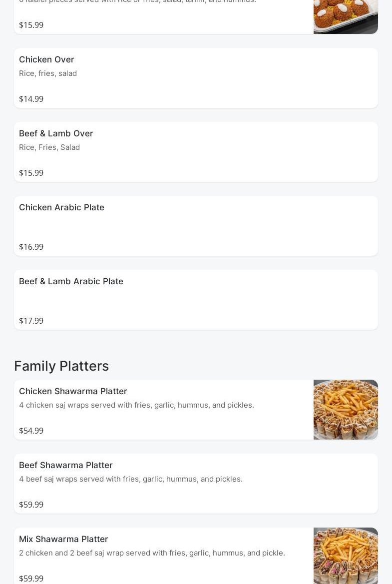Viewport: 392px width, 584px height.
Task: Click the falafel plate photo thumbnail
Action: (x=346, y=17)
